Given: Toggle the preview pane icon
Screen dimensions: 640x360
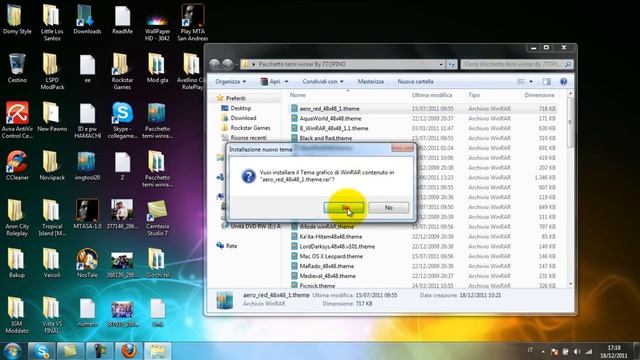Looking at the screenshot, I should [547, 82].
